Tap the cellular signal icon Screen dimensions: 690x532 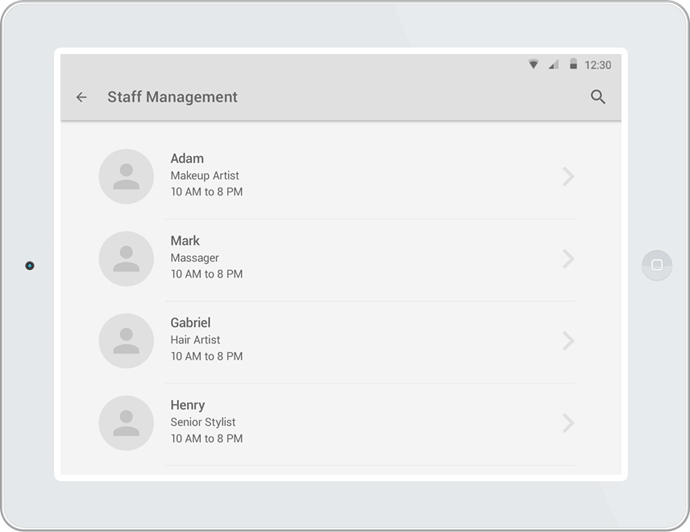[554, 65]
